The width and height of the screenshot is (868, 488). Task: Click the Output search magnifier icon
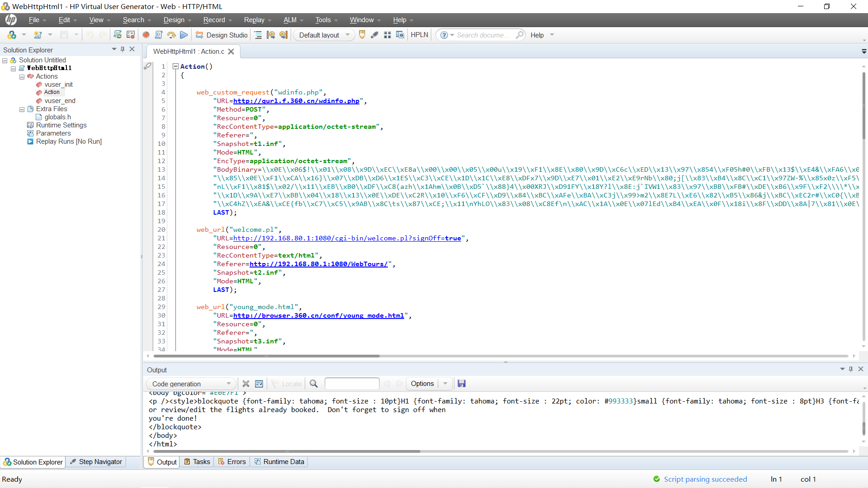pos(314,384)
